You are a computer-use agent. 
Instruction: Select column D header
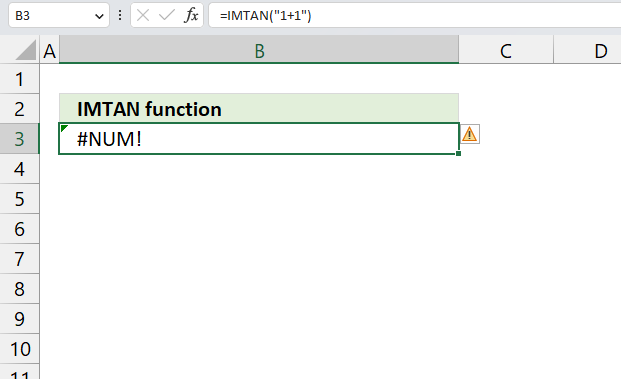tap(587, 50)
